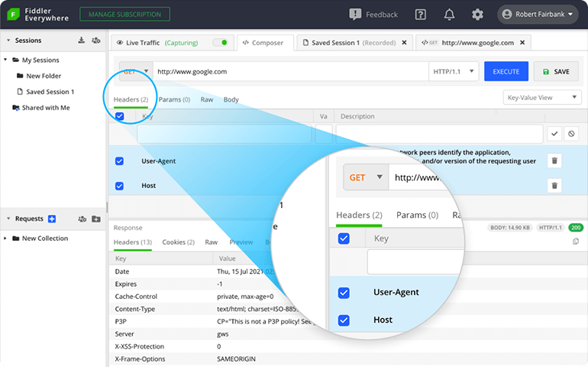This screenshot has height=367, width=588.
Task: Open the Cookies (2) response tab
Action: (x=179, y=242)
